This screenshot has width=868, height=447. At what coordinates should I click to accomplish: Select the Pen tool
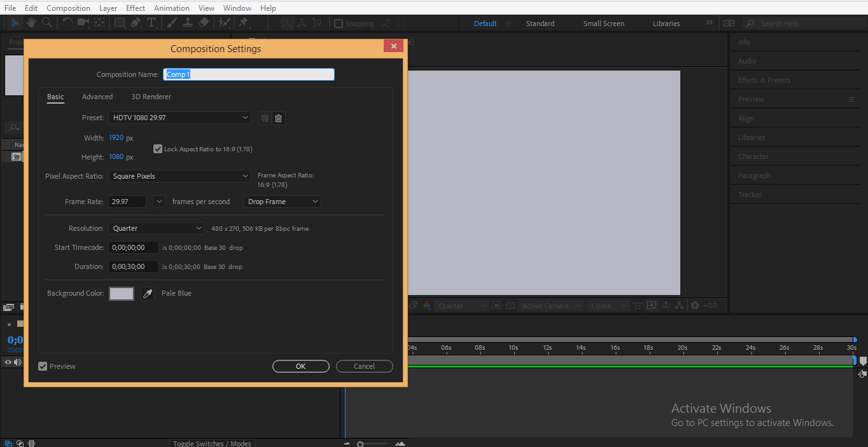134,22
